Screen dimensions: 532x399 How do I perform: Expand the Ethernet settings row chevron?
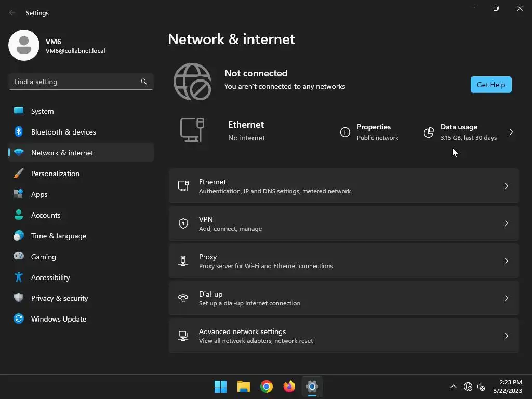click(507, 186)
